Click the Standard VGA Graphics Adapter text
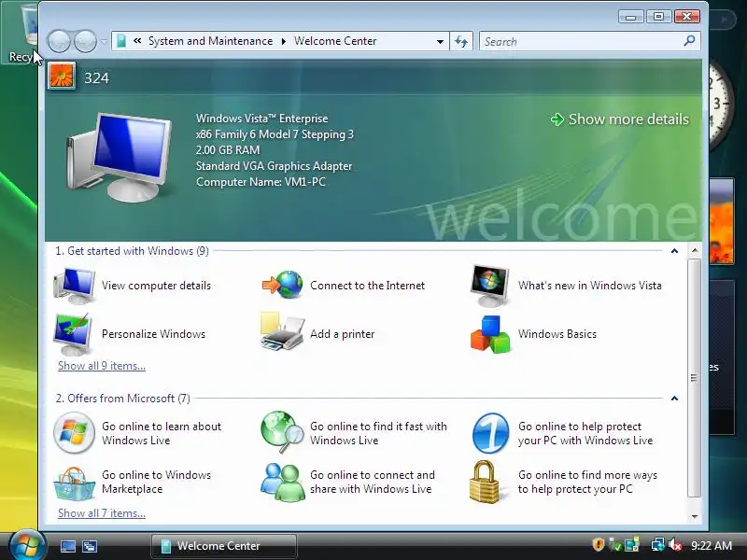The width and height of the screenshot is (747, 560). tap(274, 166)
